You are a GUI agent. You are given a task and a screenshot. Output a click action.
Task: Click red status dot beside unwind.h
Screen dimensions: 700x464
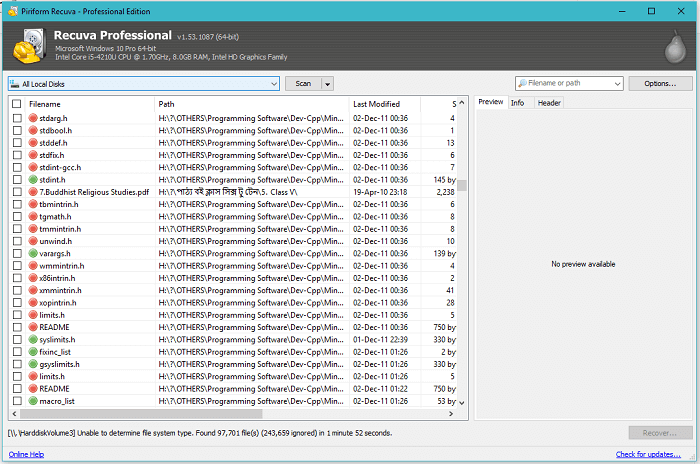33,241
